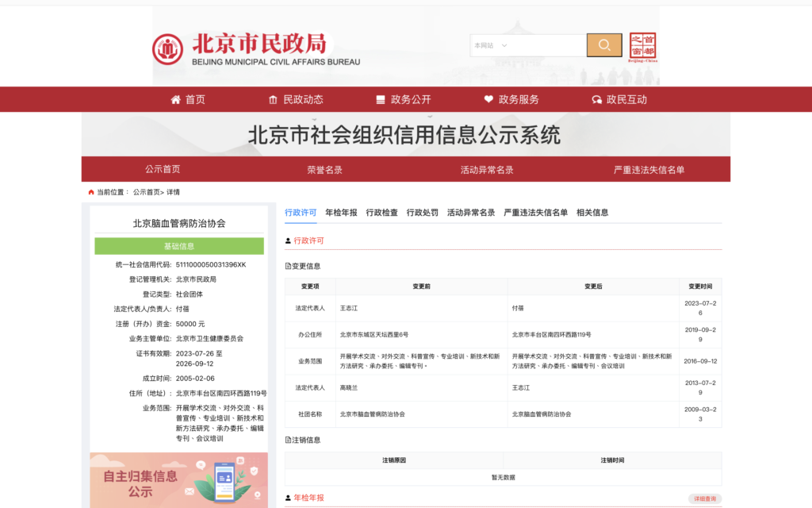Click the 注销原因 column header
The image size is (812, 508).
(394, 460)
